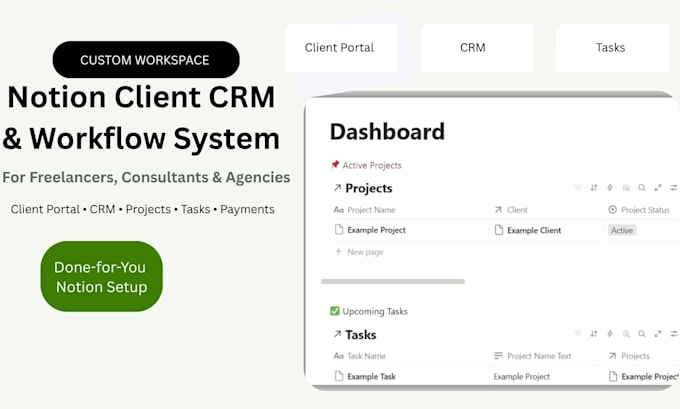Select the green check emoji beside Upcoming Tasks
680x409 pixels.
pyautogui.click(x=335, y=311)
